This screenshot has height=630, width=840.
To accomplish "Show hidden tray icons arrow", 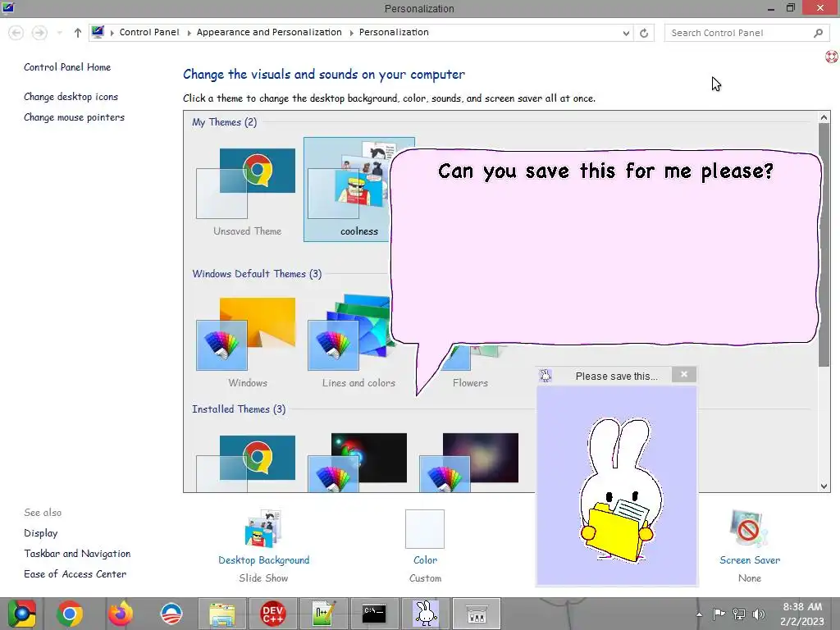I will tap(699, 614).
